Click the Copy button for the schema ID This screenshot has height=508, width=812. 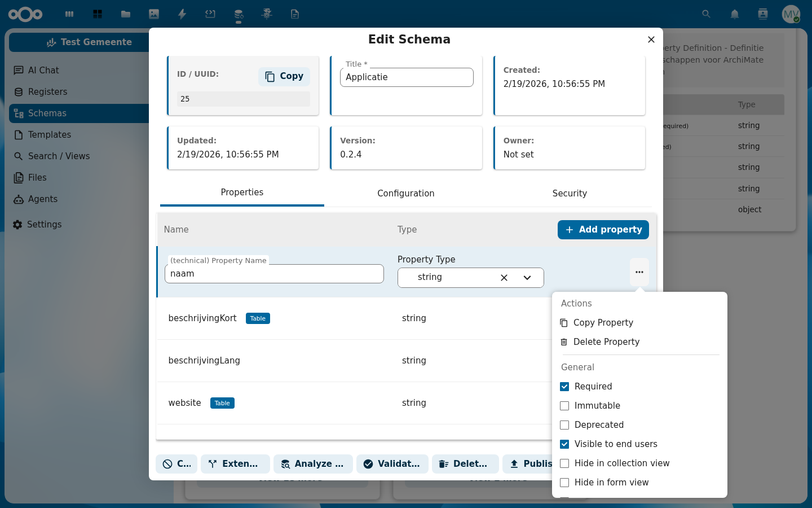tap(284, 76)
